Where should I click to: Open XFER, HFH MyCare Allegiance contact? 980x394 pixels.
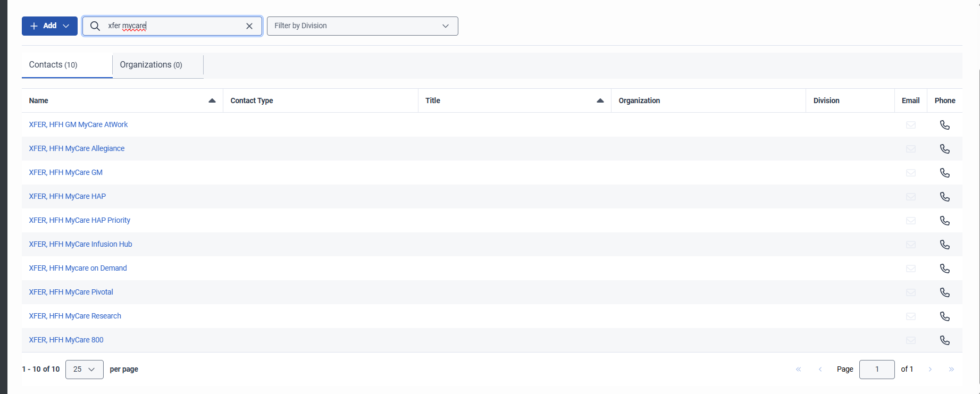pyautogui.click(x=77, y=148)
